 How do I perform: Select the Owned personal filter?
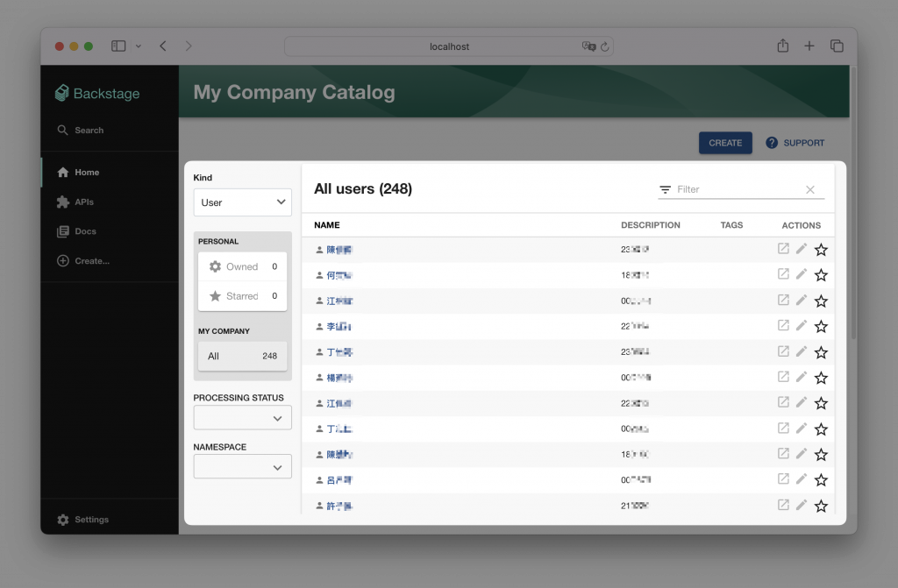[x=243, y=266]
